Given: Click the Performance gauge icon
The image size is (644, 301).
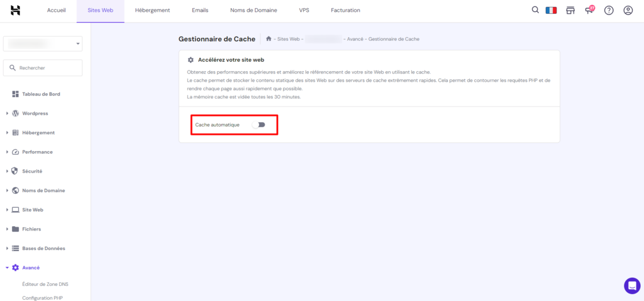Looking at the screenshot, I should [x=16, y=152].
